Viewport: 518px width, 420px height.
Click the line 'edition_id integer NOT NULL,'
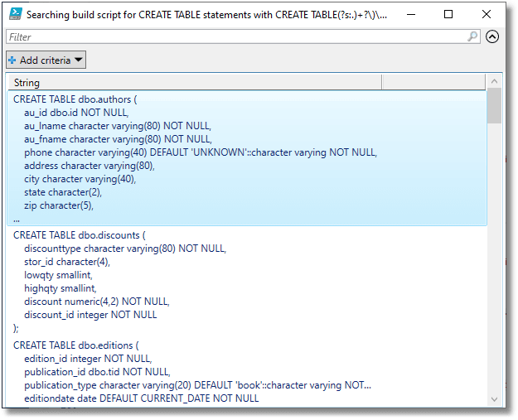pyautogui.click(x=88, y=359)
